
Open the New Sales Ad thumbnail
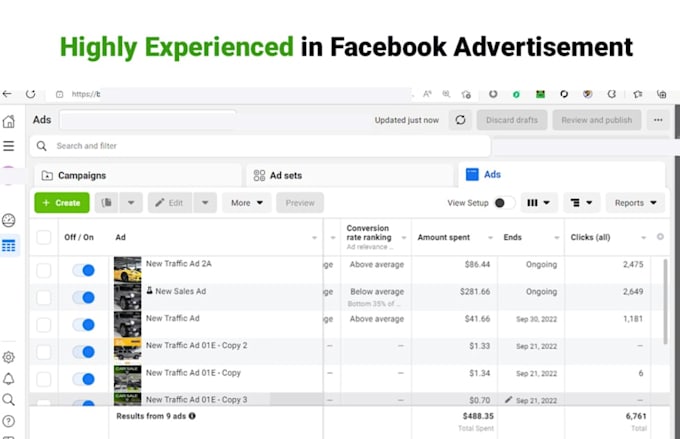(128, 297)
